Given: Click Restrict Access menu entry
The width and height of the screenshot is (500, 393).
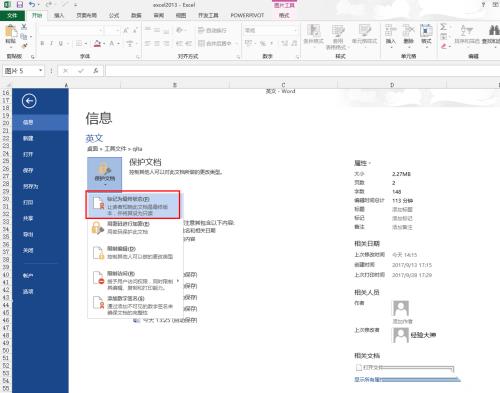Looking at the screenshot, I should (135, 280).
